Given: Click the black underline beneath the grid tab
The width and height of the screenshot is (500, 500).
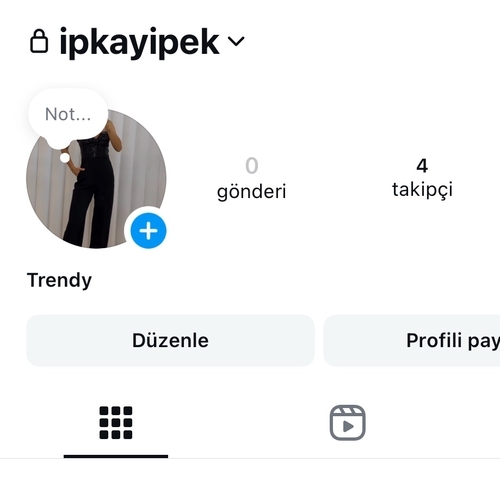Looking at the screenshot, I should pos(116,456).
